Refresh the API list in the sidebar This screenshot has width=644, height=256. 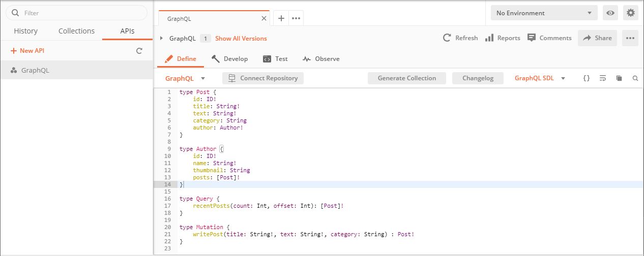[x=139, y=51]
